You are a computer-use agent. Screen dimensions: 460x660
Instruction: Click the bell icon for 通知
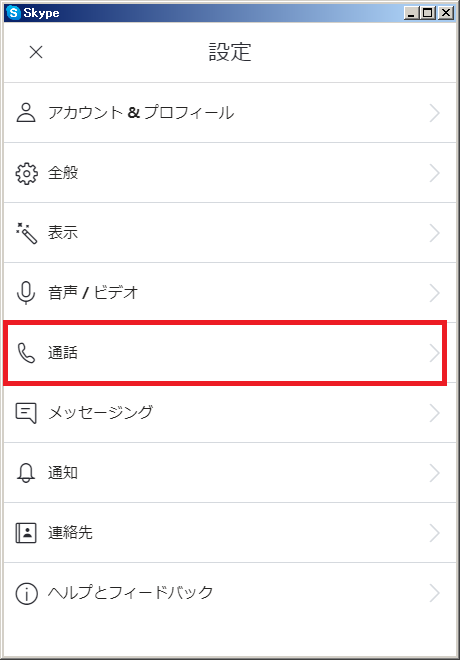[x=26, y=473]
